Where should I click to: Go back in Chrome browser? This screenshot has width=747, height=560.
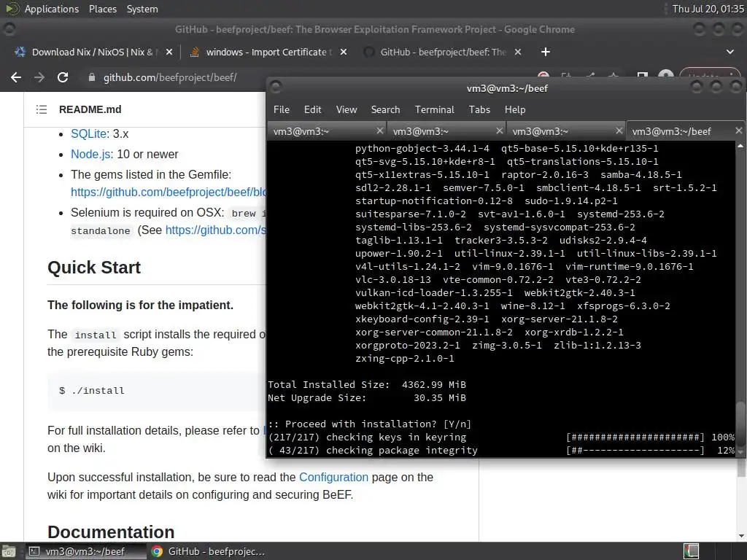(16, 77)
